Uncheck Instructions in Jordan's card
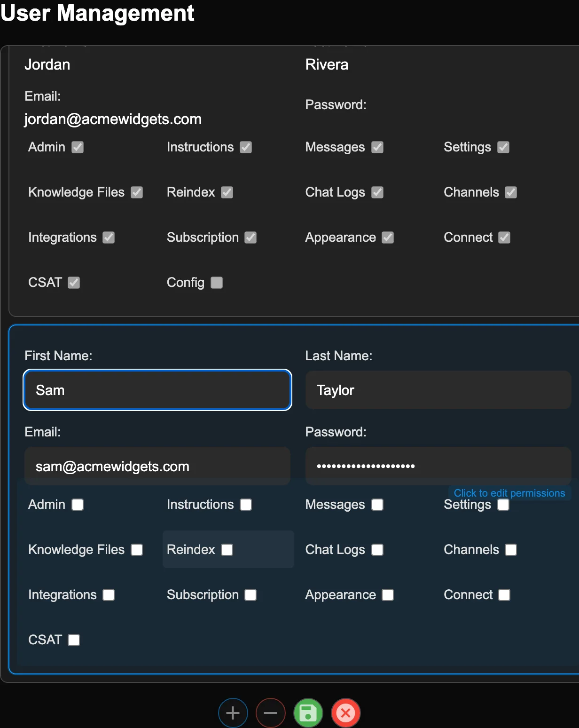Viewport: 579px width, 728px height. click(x=246, y=147)
